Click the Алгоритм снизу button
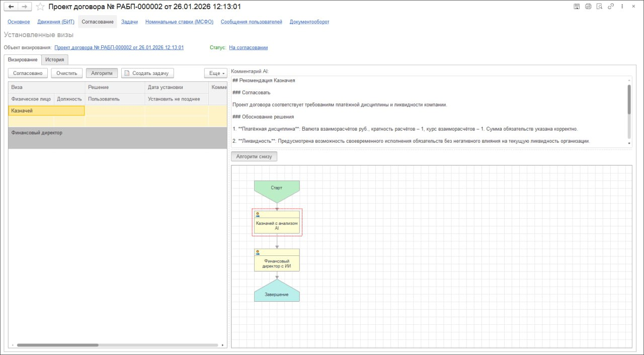The width and height of the screenshot is (644, 355). pyautogui.click(x=254, y=156)
